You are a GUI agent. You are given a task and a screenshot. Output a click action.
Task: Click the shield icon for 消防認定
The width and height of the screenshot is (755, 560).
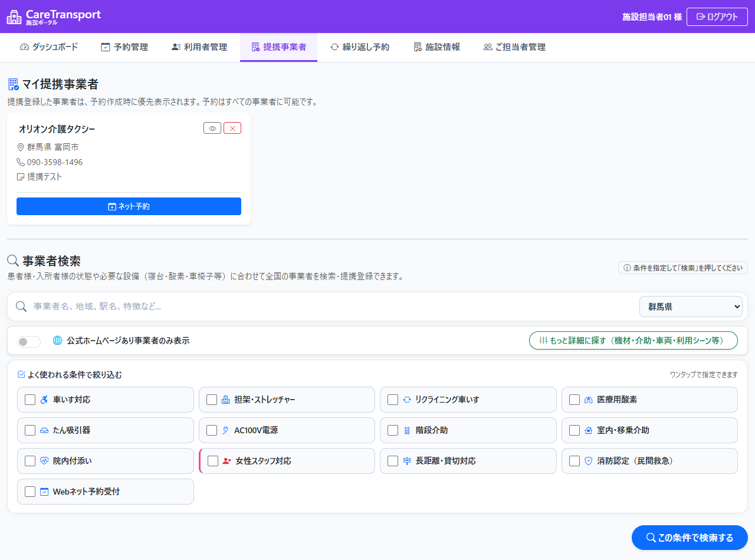588,461
